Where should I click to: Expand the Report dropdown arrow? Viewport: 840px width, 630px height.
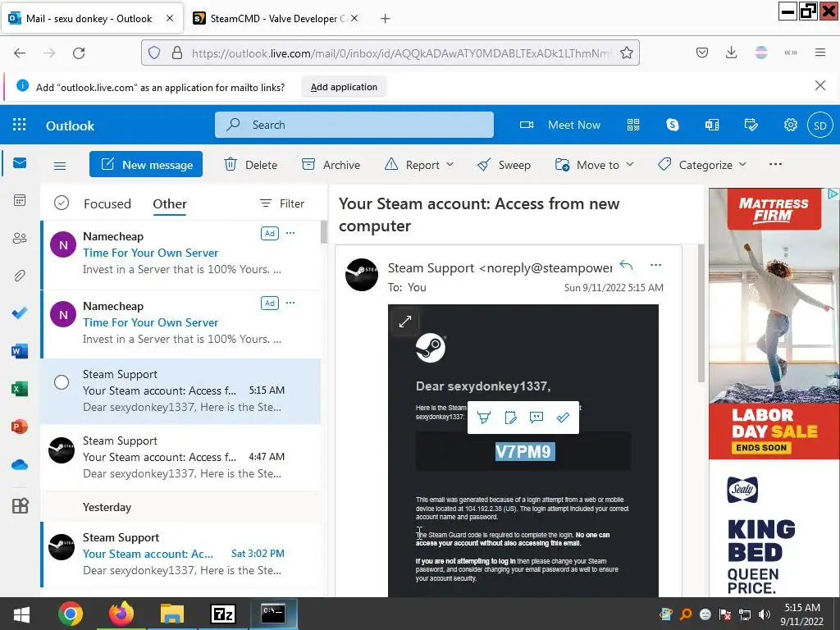450,164
